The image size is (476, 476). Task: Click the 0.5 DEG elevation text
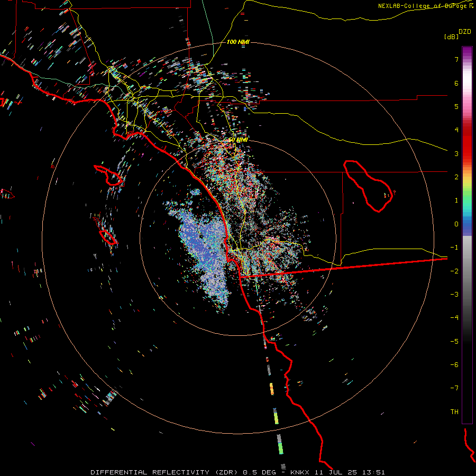pyautogui.click(x=260, y=472)
